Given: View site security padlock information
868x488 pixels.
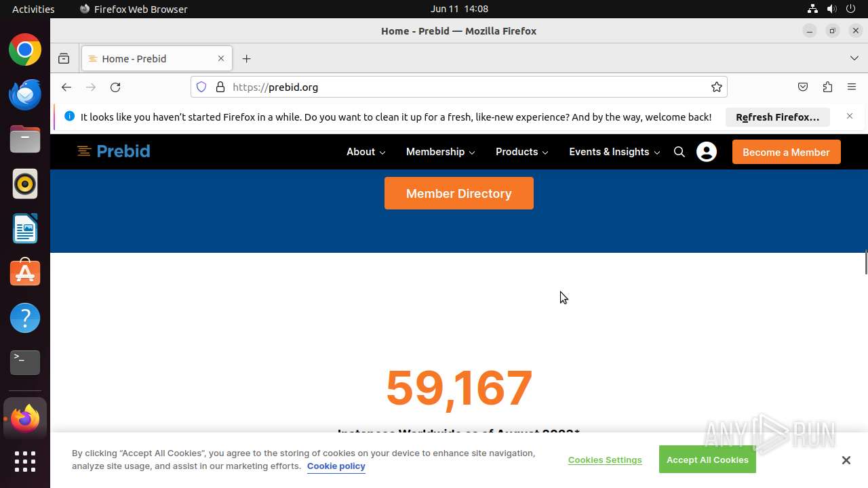Looking at the screenshot, I should [x=220, y=87].
